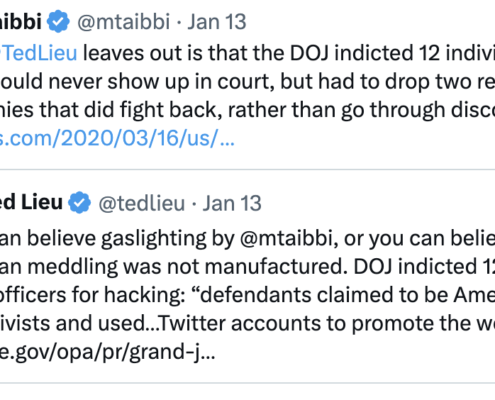Click the Taibbi display name in bold
This screenshot has width=495, height=400.
point(21,21)
